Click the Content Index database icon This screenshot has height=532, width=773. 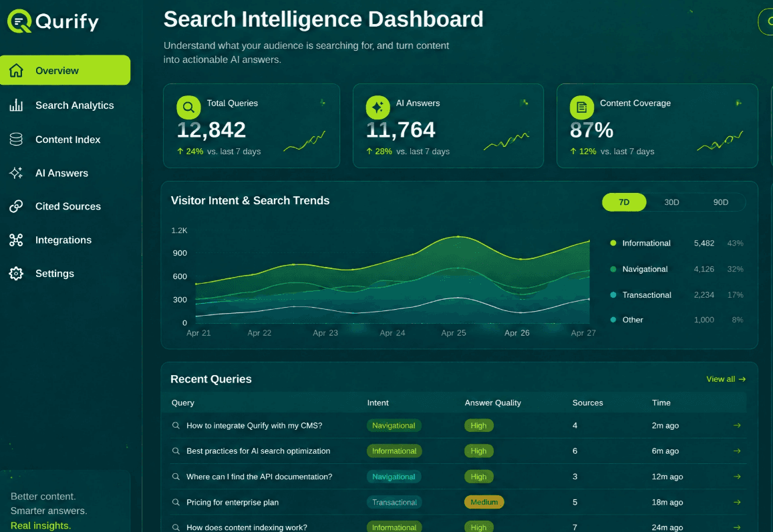(x=16, y=140)
